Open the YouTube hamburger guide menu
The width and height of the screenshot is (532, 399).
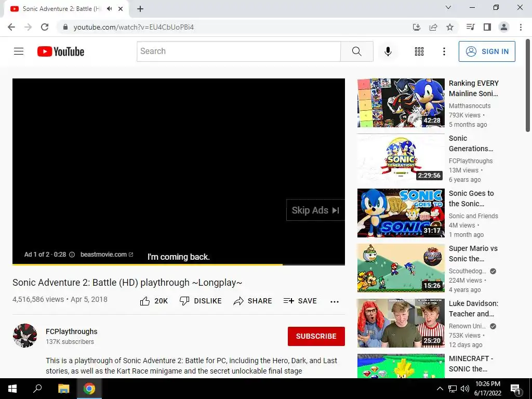19,51
